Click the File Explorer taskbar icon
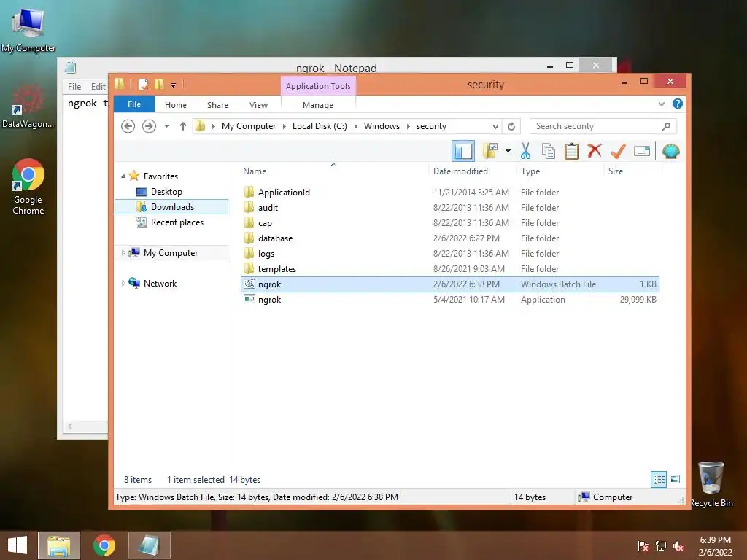747x560 pixels. click(x=59, y=545)
